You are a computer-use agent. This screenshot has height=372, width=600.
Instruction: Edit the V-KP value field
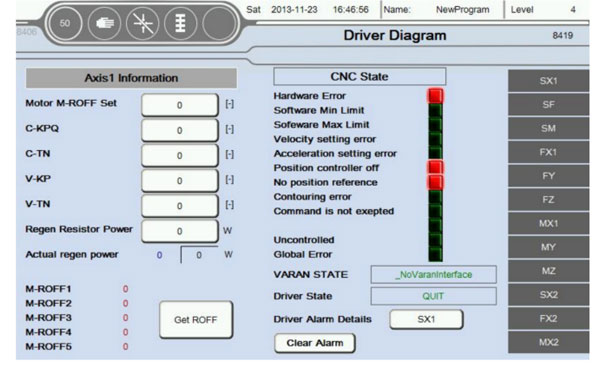click(180, 181)
